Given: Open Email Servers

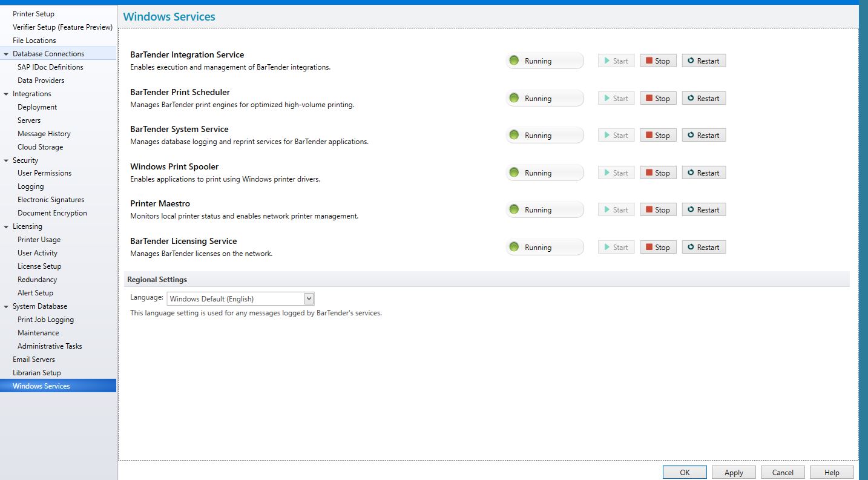Looking at the screenshot, I should coord(34,360).
